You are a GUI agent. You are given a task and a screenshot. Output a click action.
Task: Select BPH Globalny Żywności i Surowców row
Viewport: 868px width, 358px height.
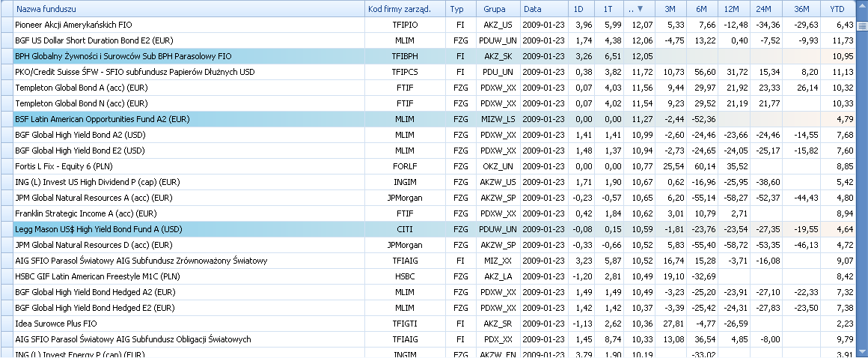click(x=435, y=56)
